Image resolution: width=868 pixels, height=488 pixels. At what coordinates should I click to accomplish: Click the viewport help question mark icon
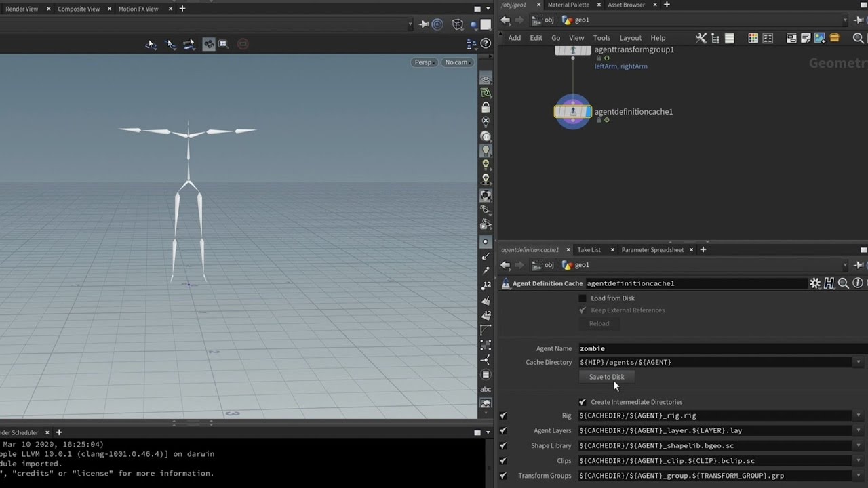(486, 43)
